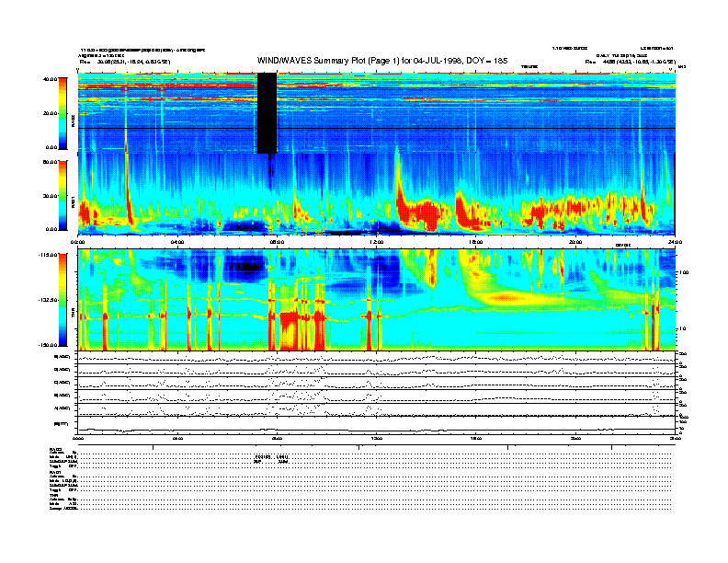Viewport: 728px width, 563px height.
Task: Select the RAD1 color scale bar
Action: point(63,195)
